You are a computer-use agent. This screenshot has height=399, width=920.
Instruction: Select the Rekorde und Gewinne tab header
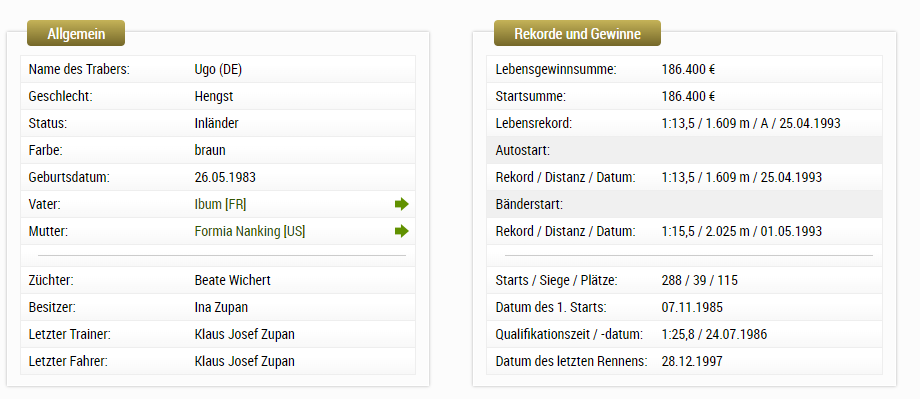577,33
